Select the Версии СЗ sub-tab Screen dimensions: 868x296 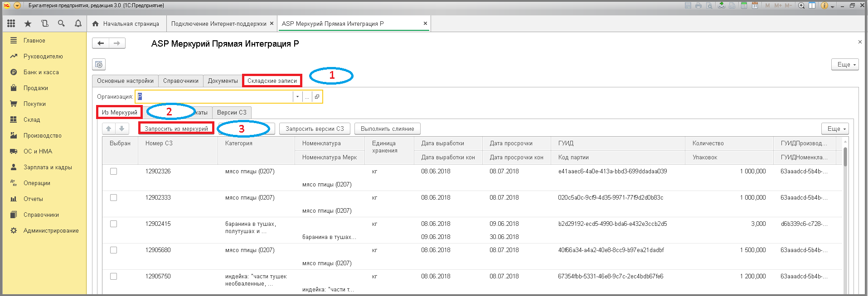coord(232,112)
